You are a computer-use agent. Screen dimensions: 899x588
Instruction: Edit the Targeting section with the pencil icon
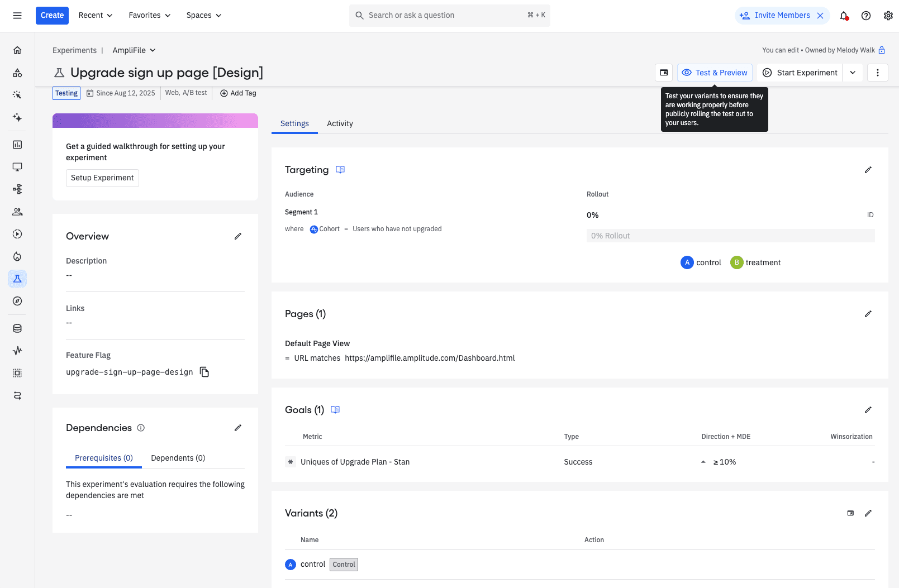pos(868,170)
